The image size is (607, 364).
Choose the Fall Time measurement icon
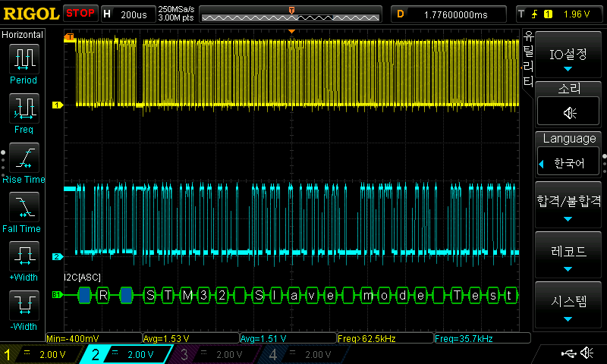pyautogui.click(x=24, y=208)
